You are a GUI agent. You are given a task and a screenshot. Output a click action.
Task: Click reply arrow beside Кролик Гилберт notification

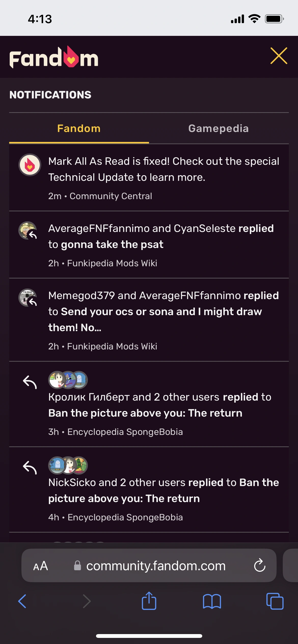coord(30,382)
